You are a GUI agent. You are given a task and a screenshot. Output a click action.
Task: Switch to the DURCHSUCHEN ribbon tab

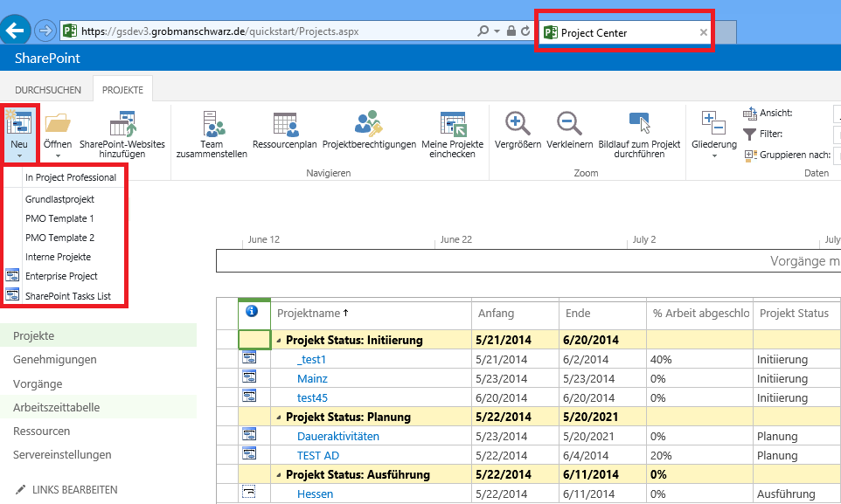(48, 90)
